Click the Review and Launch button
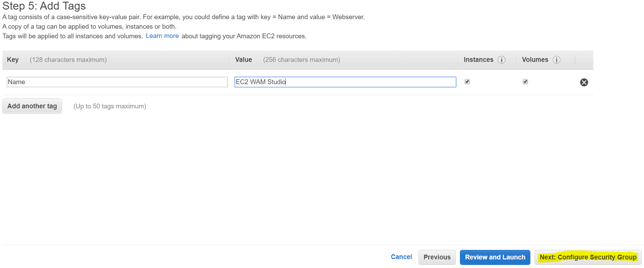Screen dimensions: 644x268 495,257
